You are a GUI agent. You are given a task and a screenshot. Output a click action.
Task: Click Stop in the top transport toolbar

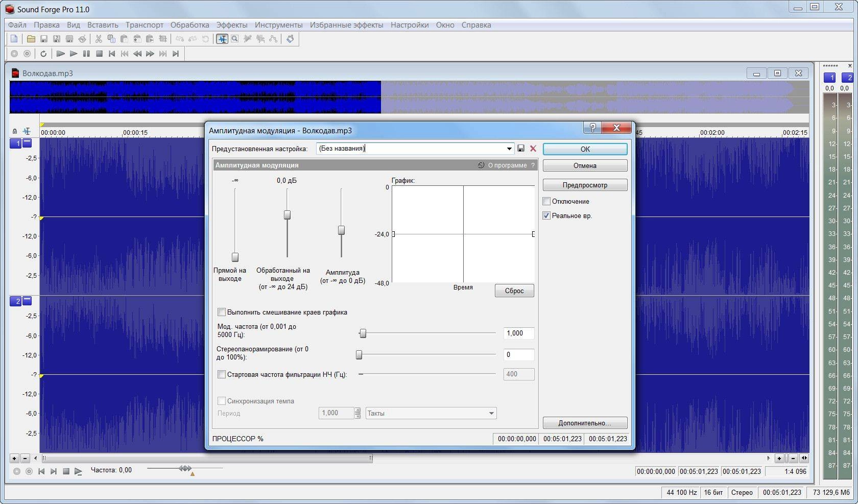coord(100,54)
